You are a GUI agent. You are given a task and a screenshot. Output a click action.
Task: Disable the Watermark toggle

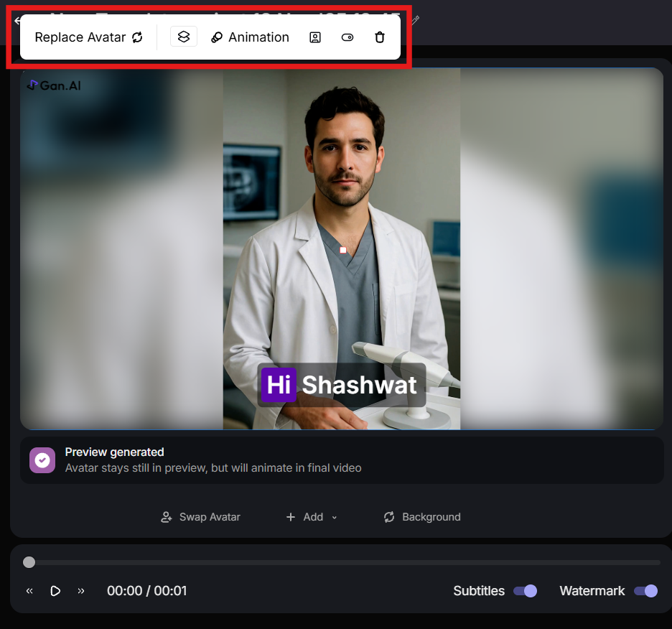tap(645, 591)
